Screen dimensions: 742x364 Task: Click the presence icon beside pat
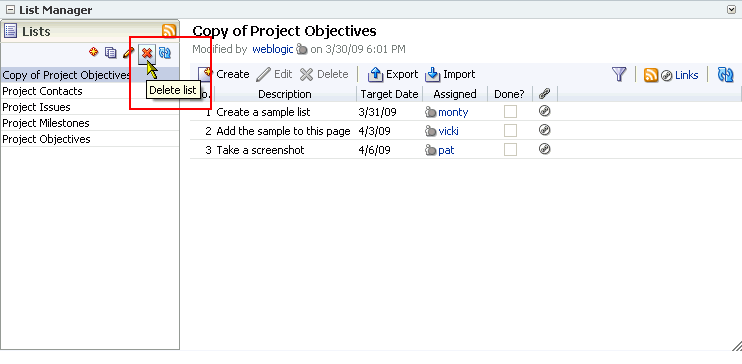point(430,150)
